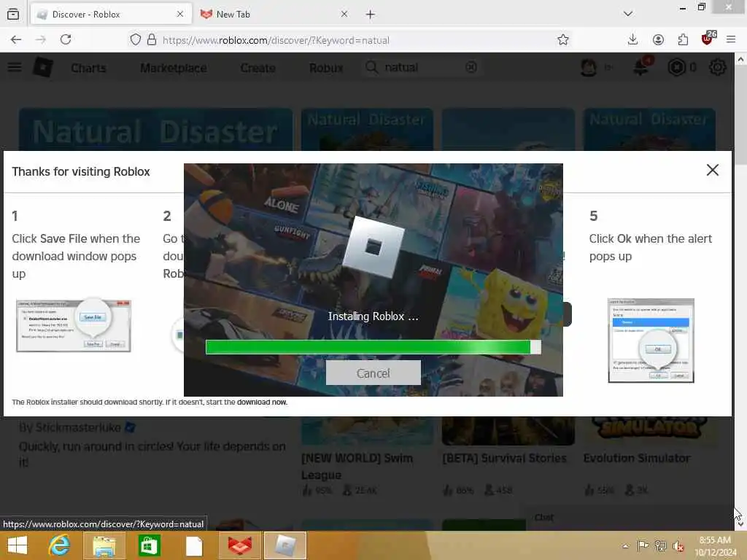Open the extensions puzzle icon

(683, 39)
